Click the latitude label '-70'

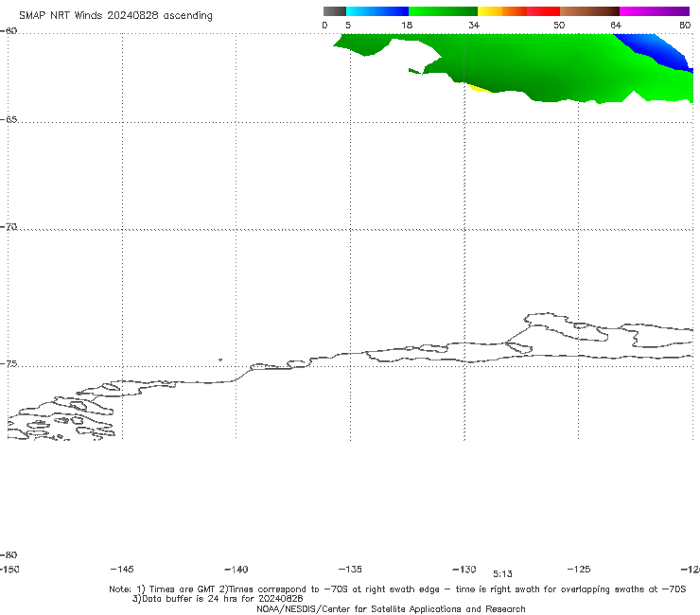[9, 227]
